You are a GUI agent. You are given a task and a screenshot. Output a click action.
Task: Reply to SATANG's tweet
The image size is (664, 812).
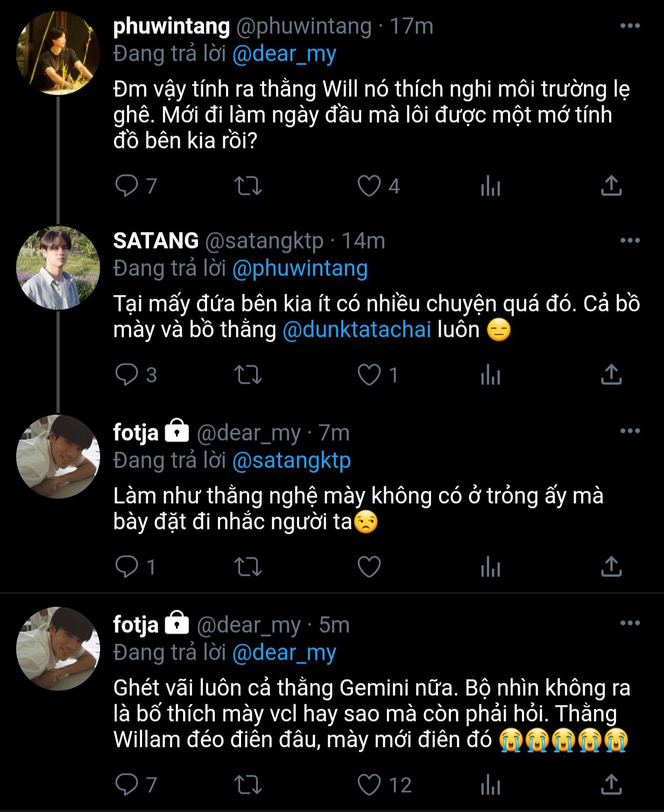127,375
